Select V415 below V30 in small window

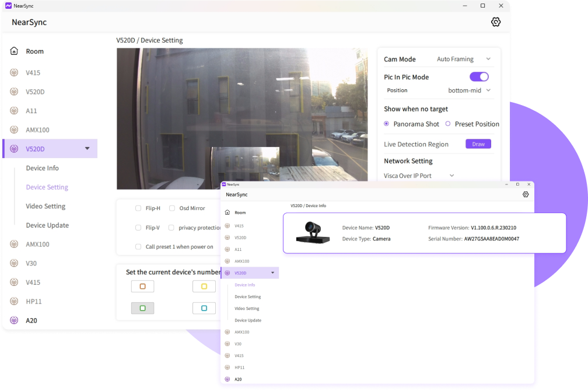click(x=239, y=355)
